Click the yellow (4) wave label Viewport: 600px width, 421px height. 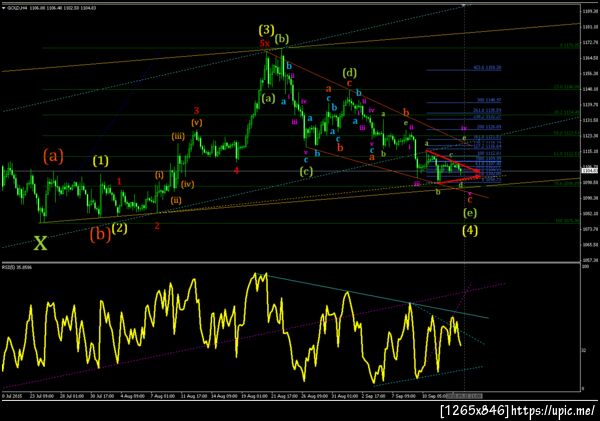(x=470, y=230)
